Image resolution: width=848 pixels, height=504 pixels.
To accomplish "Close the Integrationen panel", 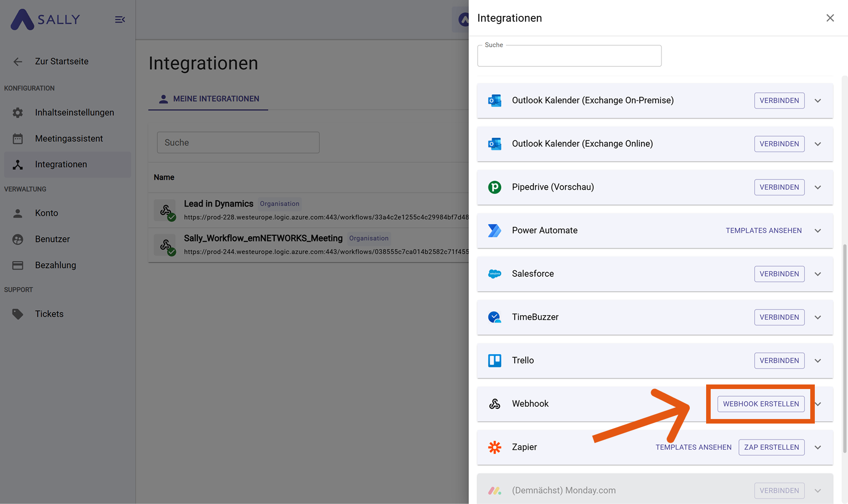I will [830, 18].
